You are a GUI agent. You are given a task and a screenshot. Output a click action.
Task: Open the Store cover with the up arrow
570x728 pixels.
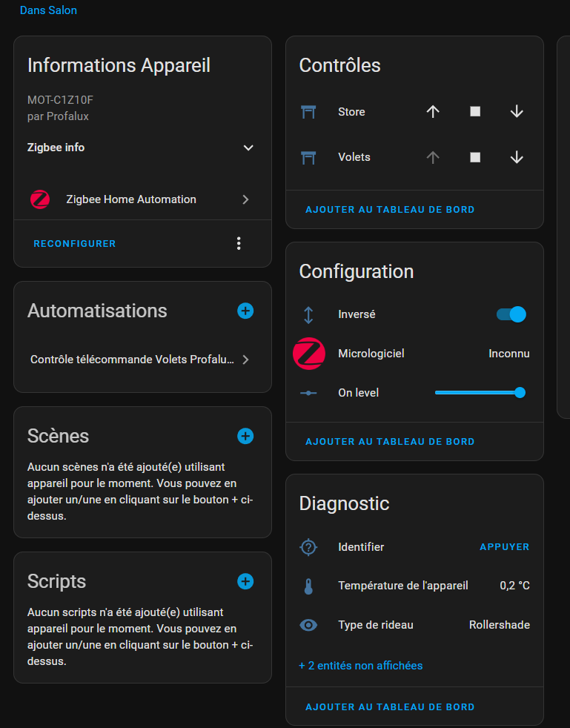pos(433,112)
